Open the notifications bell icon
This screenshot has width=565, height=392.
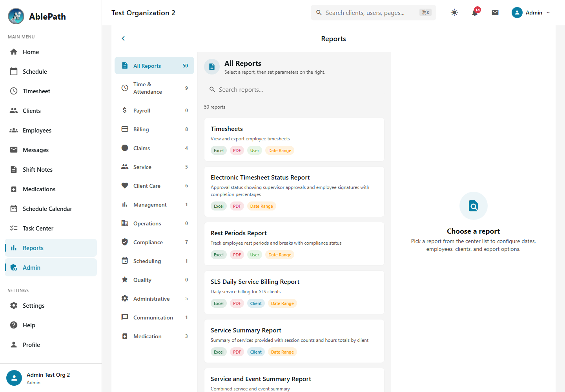point(475,13)
